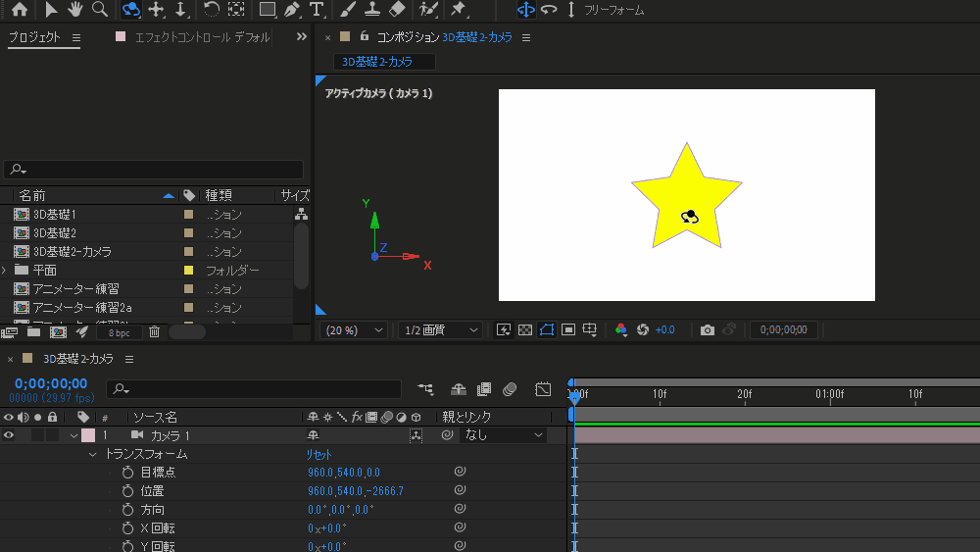Select the Orbit camera tool
Image resolution: width=980 pixels, height=552 pixels.
130,10
